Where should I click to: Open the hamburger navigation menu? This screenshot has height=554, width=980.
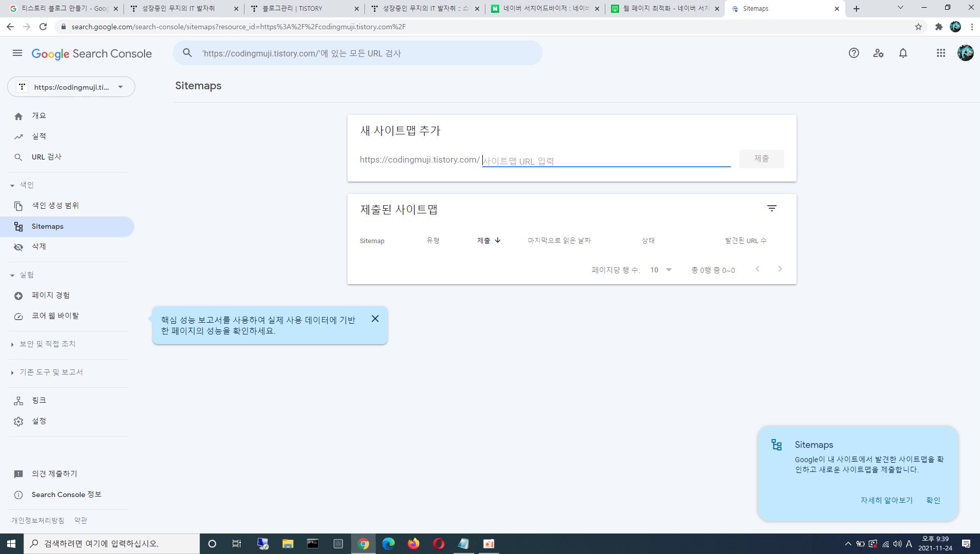point(17,53)
